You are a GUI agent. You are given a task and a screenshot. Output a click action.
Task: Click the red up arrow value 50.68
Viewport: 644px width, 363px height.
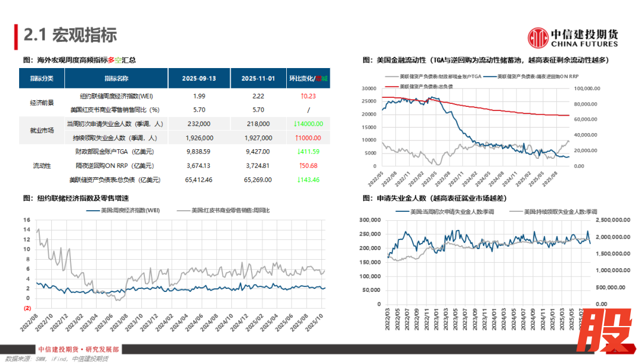(x=308, y=165)
